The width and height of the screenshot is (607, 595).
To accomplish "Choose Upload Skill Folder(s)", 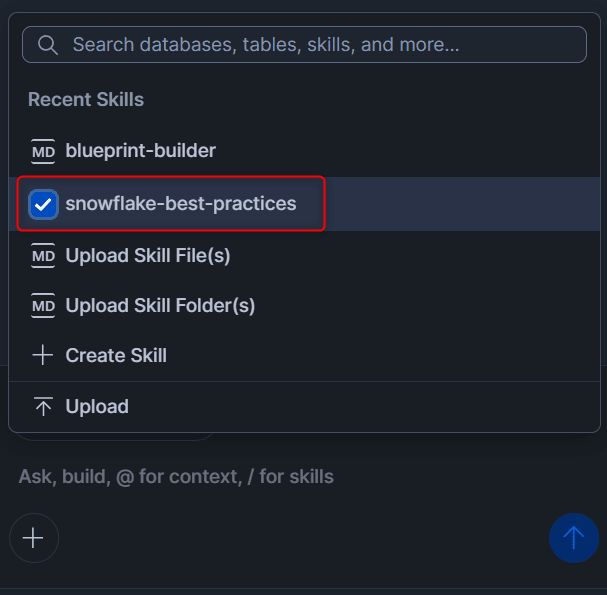I will (160, 306).
